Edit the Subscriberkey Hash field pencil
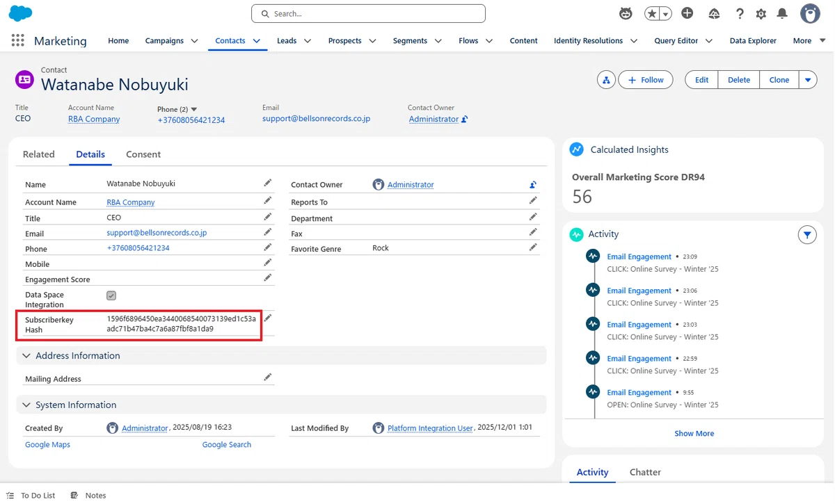This screenshot has width=835, height=504. point(267,318)
